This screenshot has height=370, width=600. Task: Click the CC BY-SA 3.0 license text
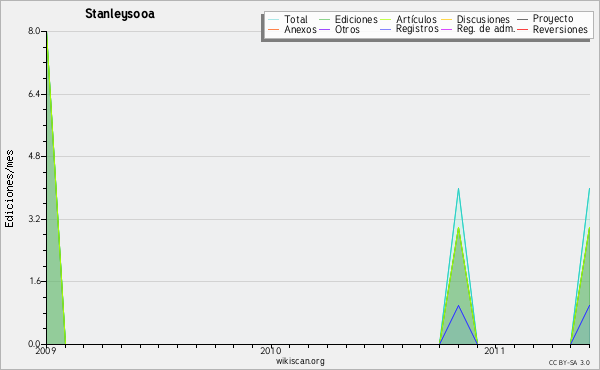(x=569, y=363)
